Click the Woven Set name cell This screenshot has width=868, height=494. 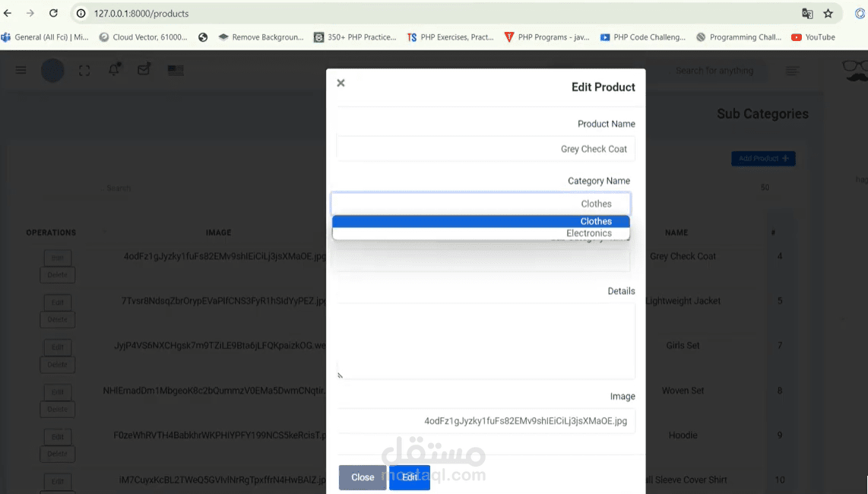[x=683, y=391]
